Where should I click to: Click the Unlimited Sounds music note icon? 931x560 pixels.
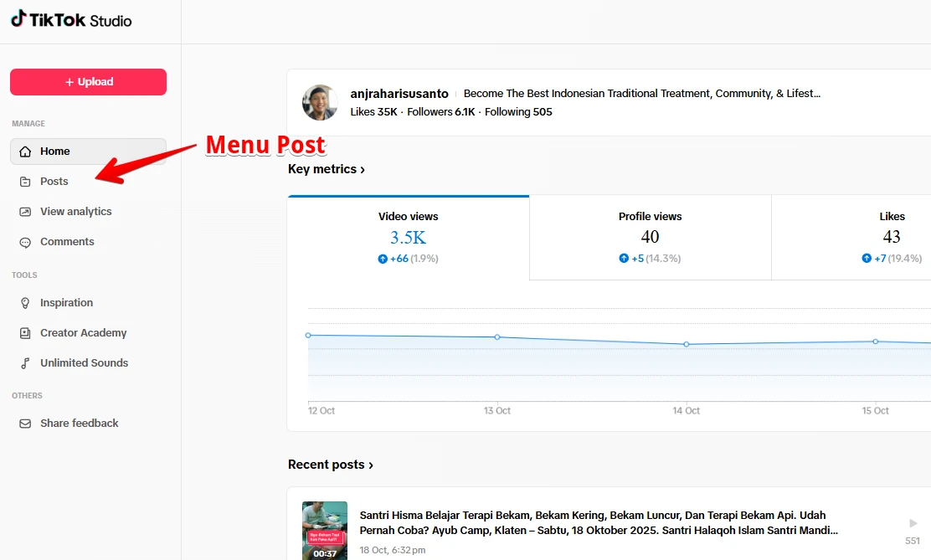pyautogui.click(x=25, y=363)
